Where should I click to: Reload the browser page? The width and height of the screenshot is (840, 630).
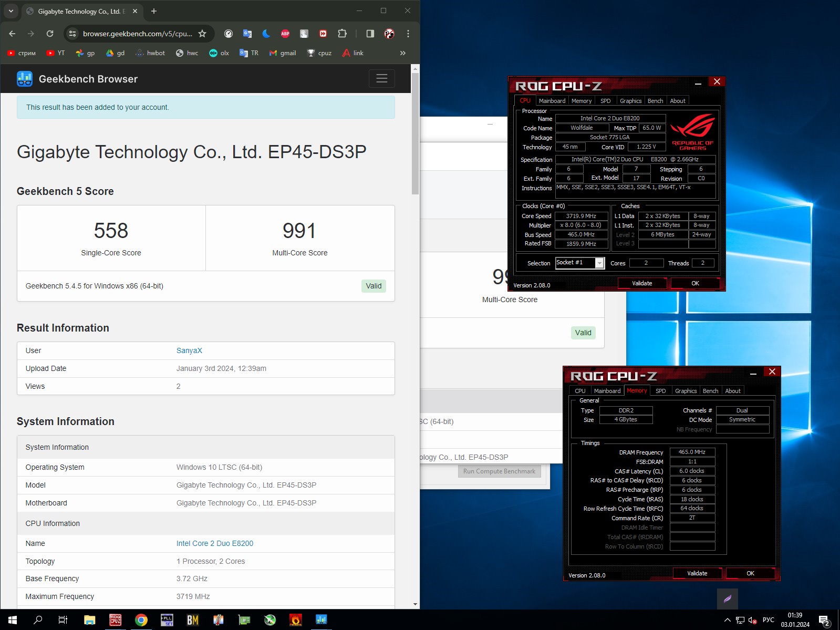coord(50,34)
